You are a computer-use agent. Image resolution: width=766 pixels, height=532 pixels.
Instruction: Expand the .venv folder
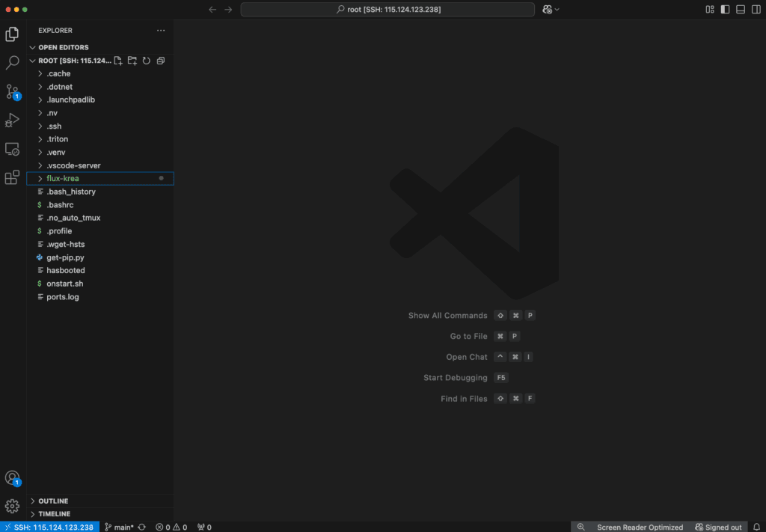(x=100, y=153)
